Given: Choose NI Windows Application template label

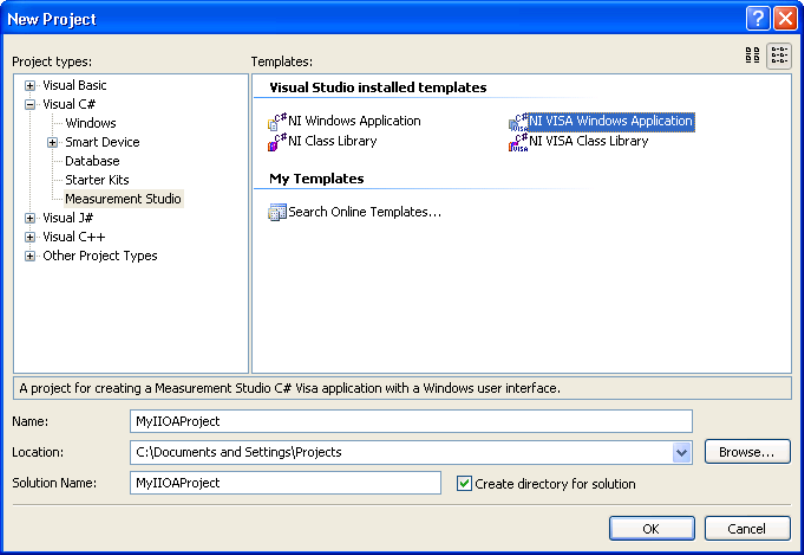Looking at the screenshot, I should click(x=354, y=121).
